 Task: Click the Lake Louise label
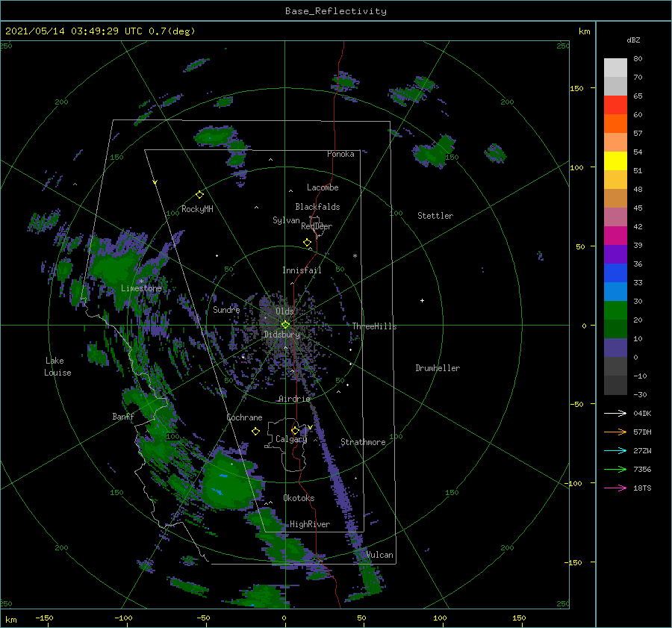point(57,367)
